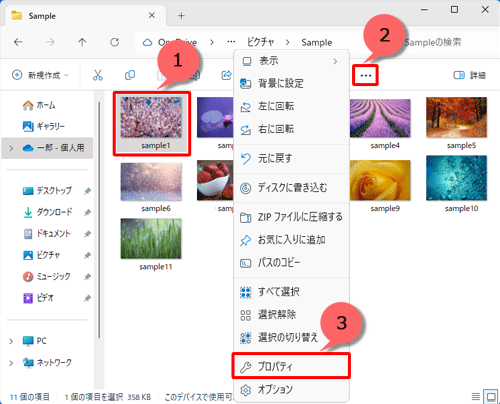Choose お気に入りに追加 from the menu
Screen dimensions: 500x404
(291, 240)
